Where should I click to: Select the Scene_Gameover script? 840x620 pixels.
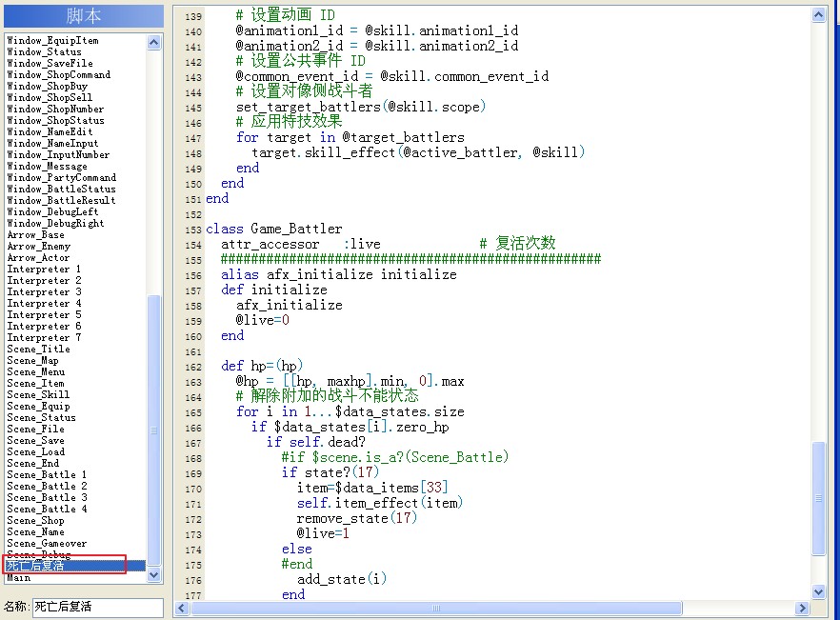tap(47, 544)
